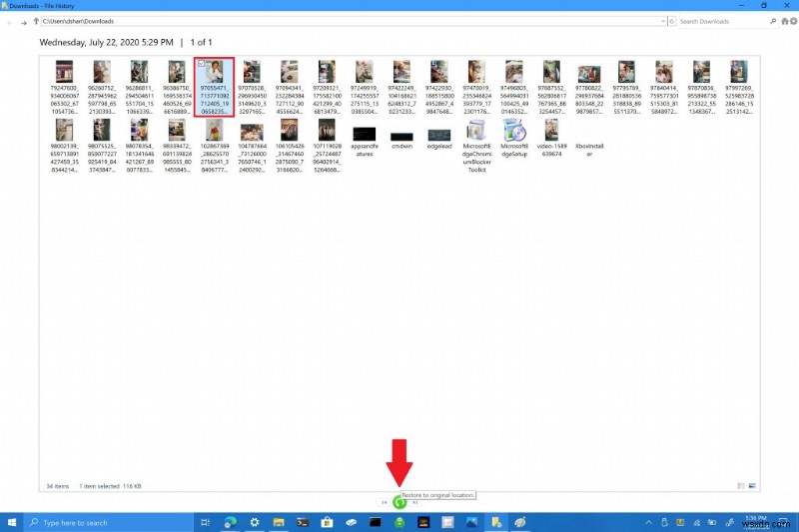This screenshot has width=799, height=532.
Task: Click the forward navigation arrow
Action: (x=23, y=22)
